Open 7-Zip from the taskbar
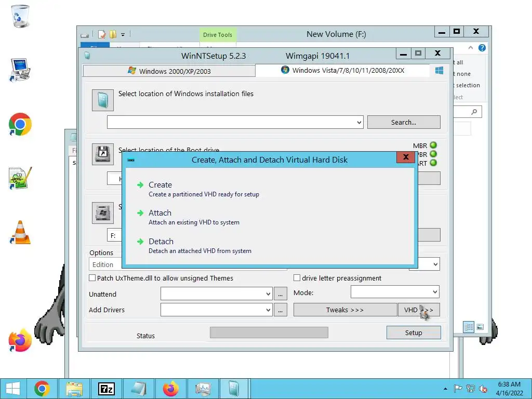The width and height of the screenshot is (532, 399). [106, 389]
